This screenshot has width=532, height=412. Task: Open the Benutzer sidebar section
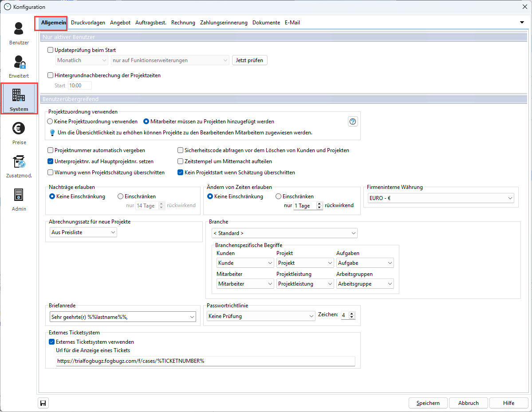[x=19, y=33]
